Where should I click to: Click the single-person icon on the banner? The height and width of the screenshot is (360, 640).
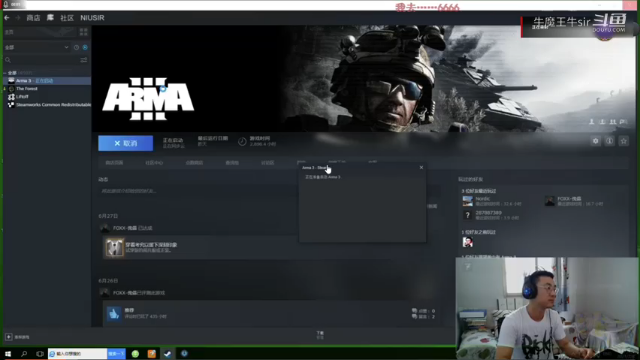coord(591,122)
